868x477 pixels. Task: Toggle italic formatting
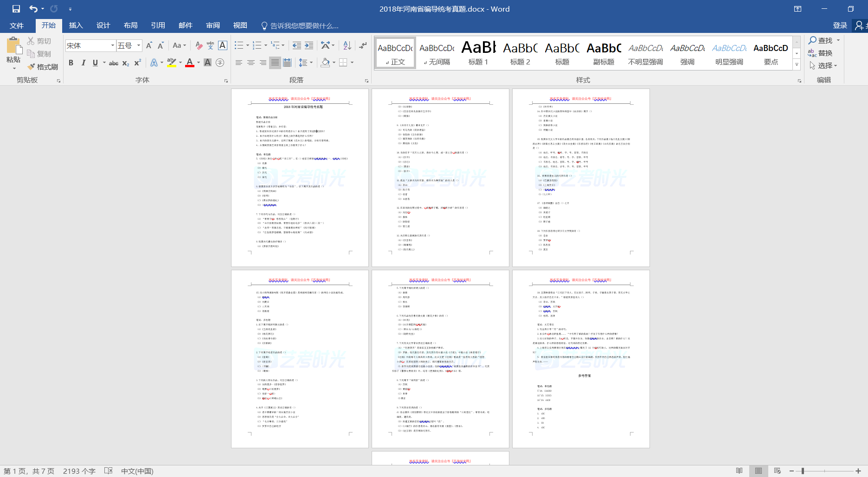pos(83,63)
